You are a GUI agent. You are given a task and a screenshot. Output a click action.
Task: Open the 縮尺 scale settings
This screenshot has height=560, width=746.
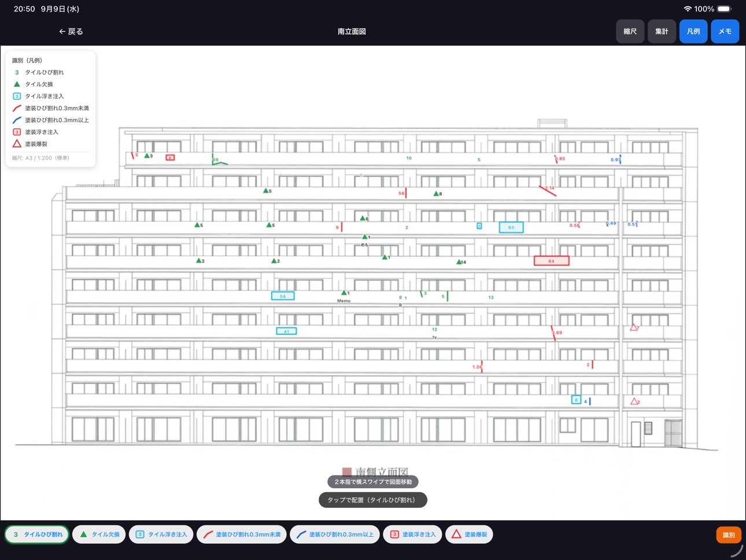[630, 31]
